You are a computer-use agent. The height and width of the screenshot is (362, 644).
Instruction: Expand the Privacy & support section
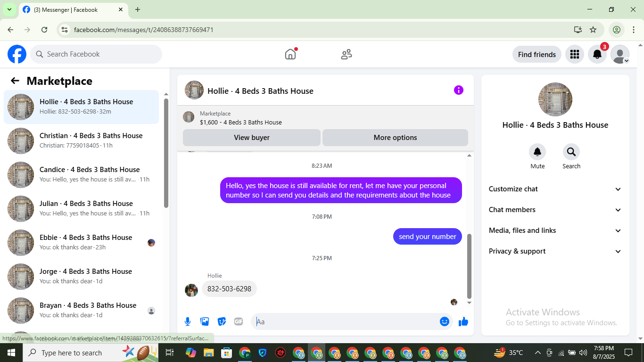[555, 251]
